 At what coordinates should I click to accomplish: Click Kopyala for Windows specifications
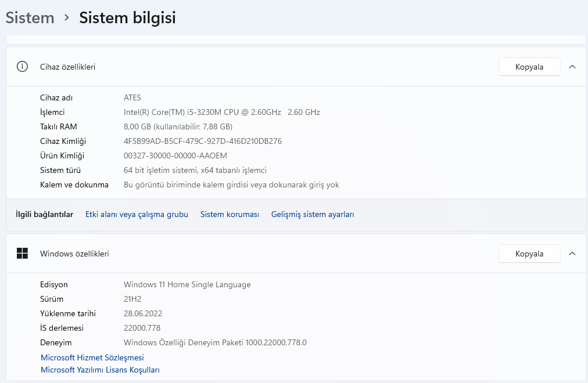(529, 253)
